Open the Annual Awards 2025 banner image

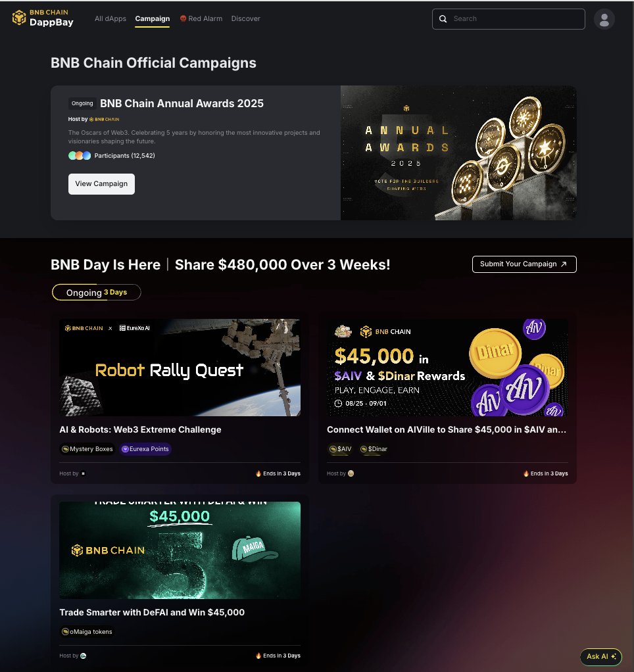coord(458,153)
